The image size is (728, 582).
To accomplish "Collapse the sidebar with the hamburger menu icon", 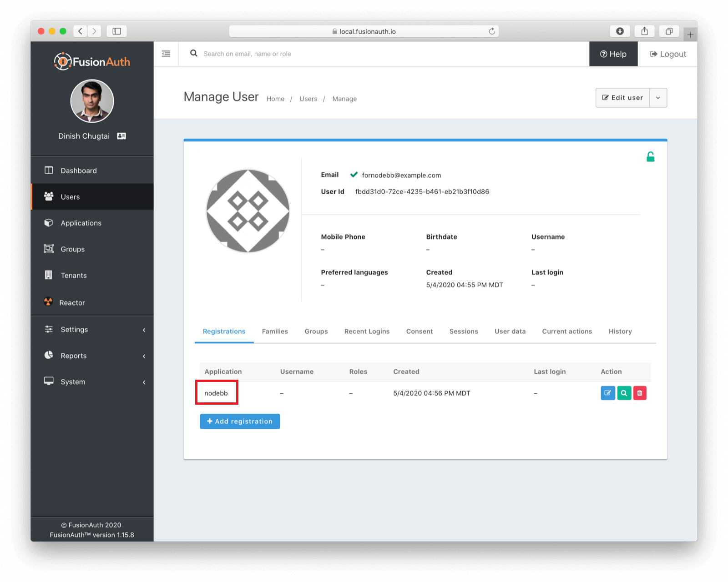I will [x=166, y=54].
